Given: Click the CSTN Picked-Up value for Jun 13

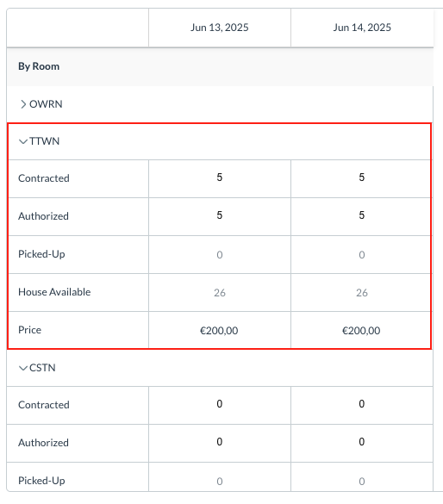Looking at the screenshot, I should [x=220, y=482].
